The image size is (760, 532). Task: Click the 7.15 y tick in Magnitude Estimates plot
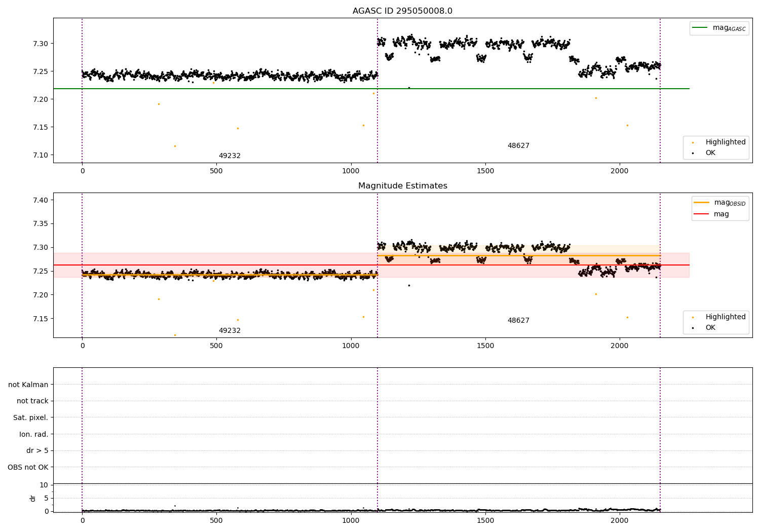coord(41,319)
